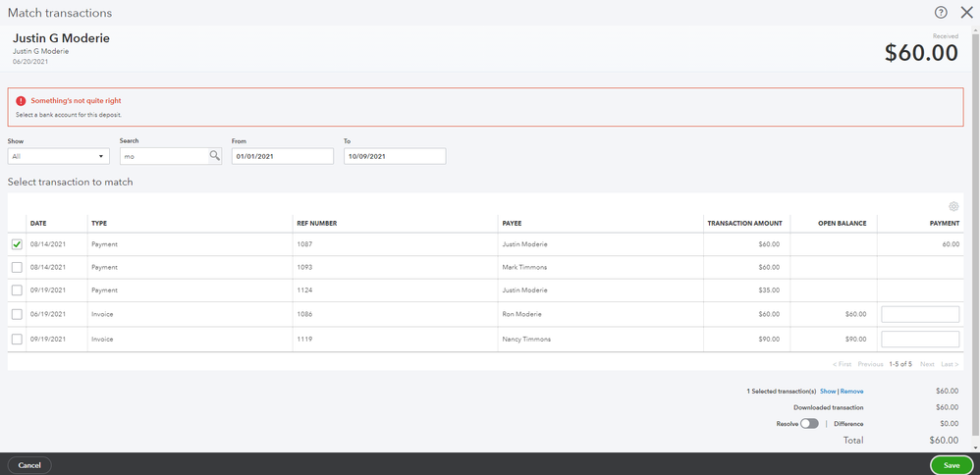
Task: Close the Match transactions window
Action: [x=966, y=13]
